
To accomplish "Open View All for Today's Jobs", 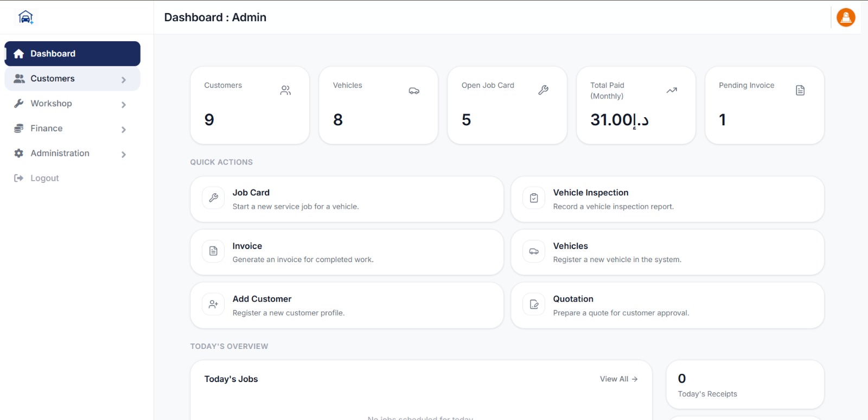I will click(618, 379).
